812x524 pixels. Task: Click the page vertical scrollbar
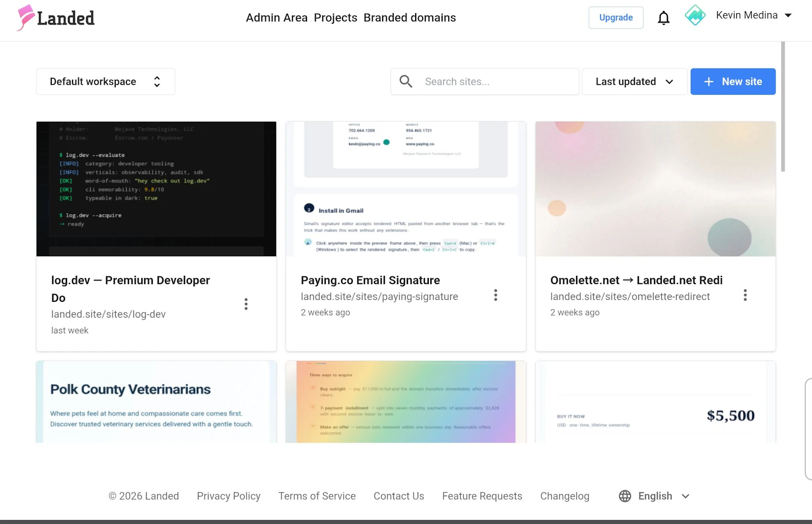[x=783, y=107]
